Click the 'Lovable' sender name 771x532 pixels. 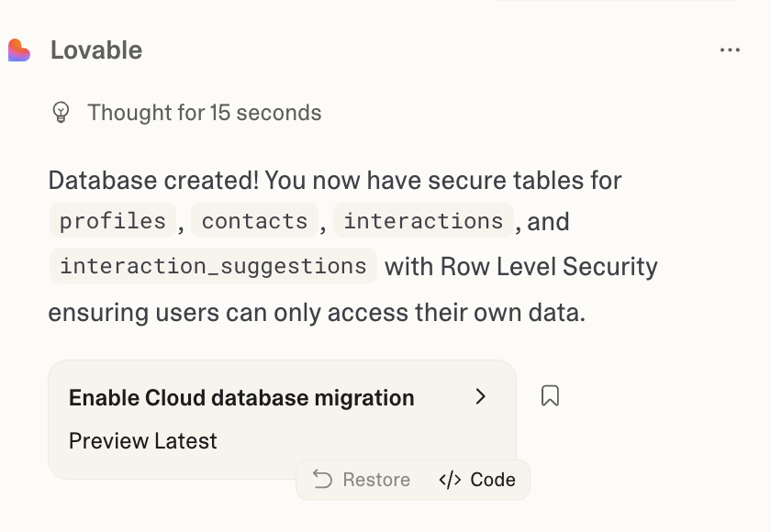point(96,50)
